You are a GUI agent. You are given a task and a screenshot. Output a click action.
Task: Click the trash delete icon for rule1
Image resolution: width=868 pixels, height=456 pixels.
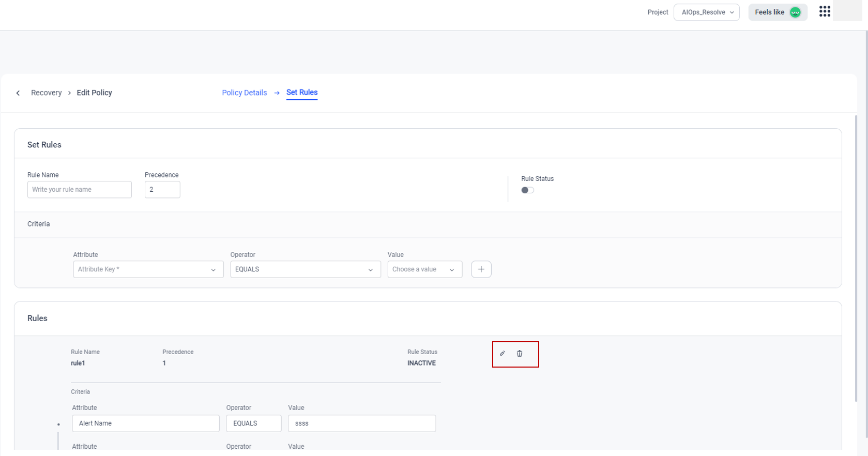[520, 354]
